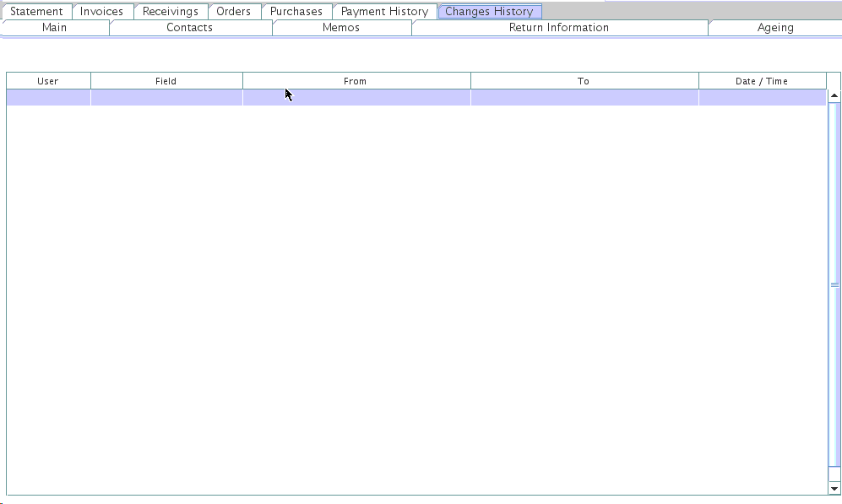Click the vertical scrollbar thumb
842x504 pixels.
[834, 285]
